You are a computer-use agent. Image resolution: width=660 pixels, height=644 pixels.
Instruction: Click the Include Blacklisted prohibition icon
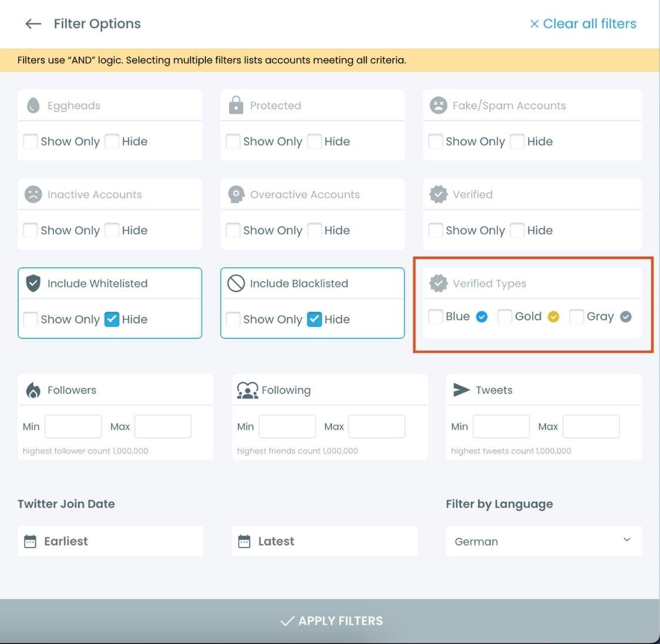235,283
